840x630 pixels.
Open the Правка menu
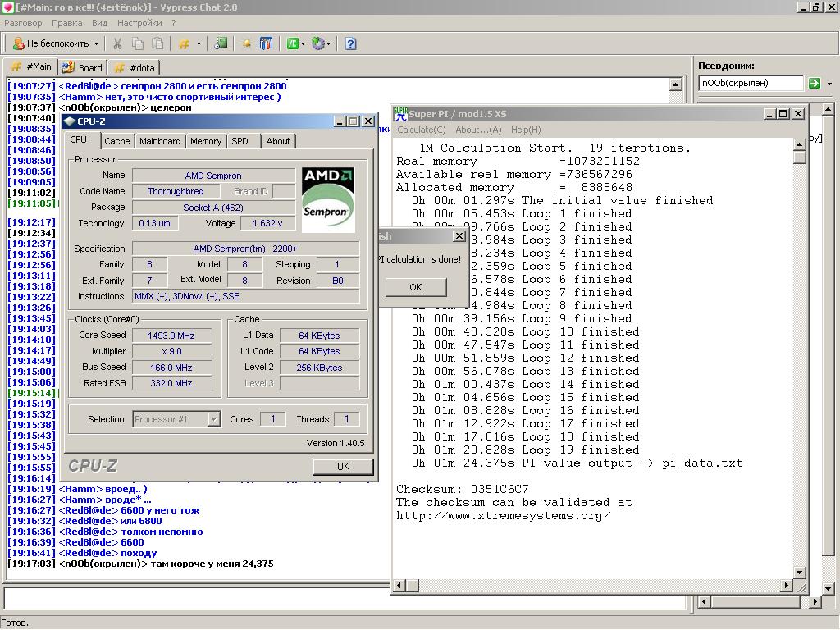pos(67,23)
